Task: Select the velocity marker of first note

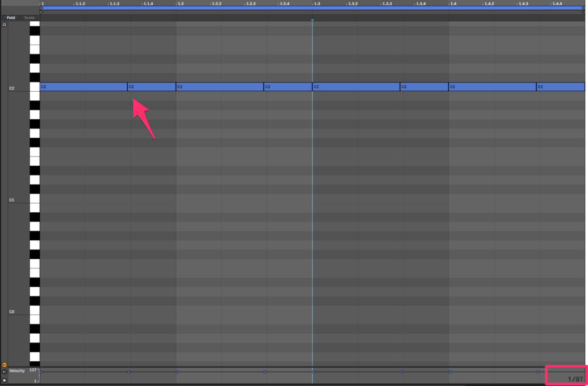Action: click(41, 372)
